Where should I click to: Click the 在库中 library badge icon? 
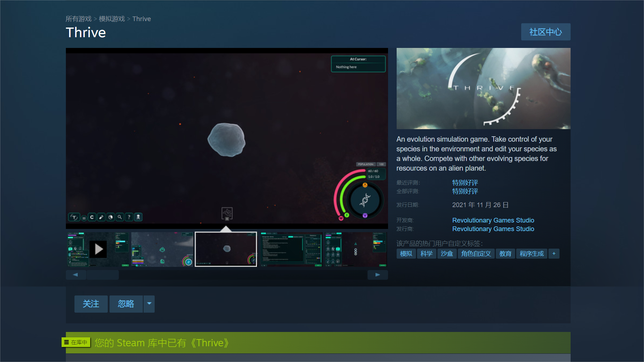click(x=76, y=342)
